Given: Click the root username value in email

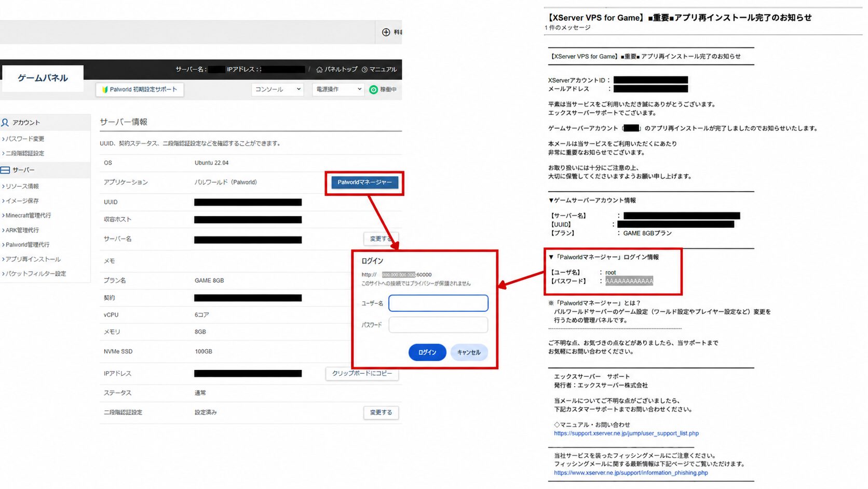Looking at the screenshot, I should pyautogui.click(x=611, y=272).
